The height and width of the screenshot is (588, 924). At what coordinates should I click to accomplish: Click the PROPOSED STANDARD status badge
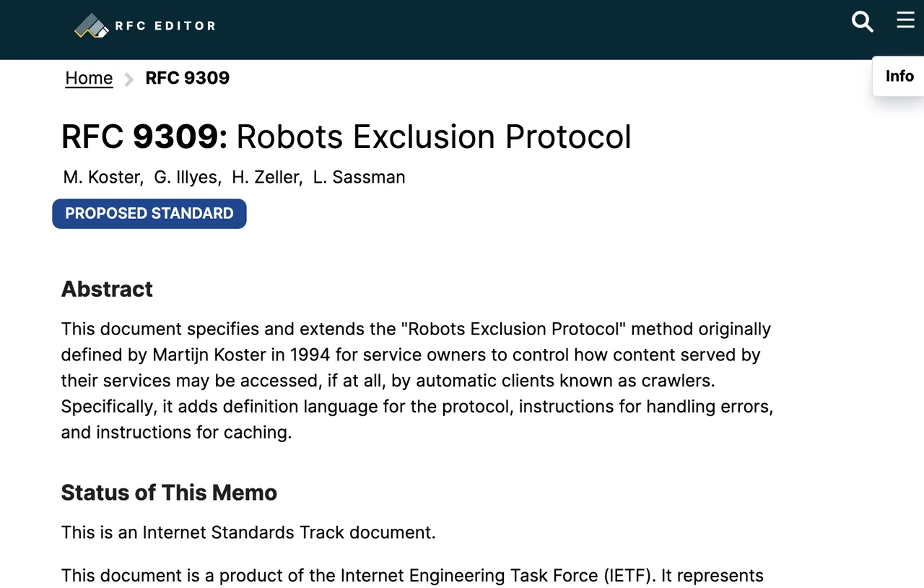tap(149, 214)
